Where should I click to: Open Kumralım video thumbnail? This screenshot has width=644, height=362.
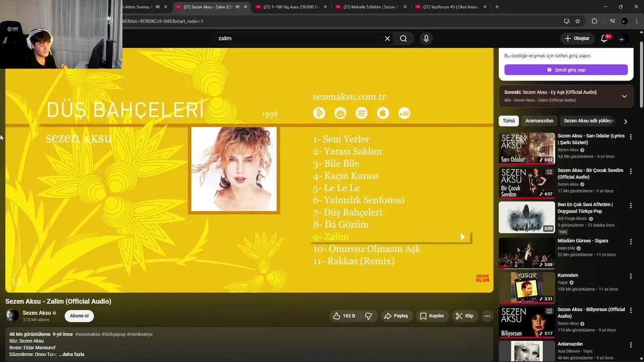(527, 288)
